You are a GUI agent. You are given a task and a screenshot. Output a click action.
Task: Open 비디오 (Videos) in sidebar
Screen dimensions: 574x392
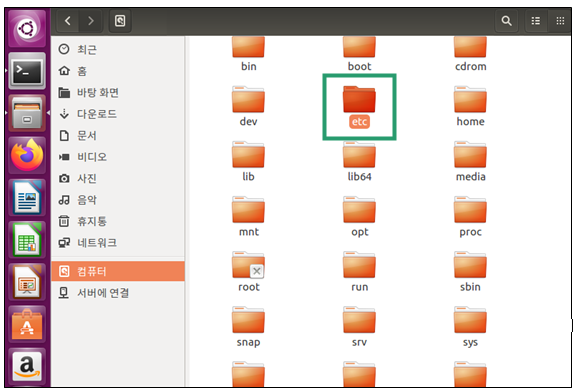point(118,157)
